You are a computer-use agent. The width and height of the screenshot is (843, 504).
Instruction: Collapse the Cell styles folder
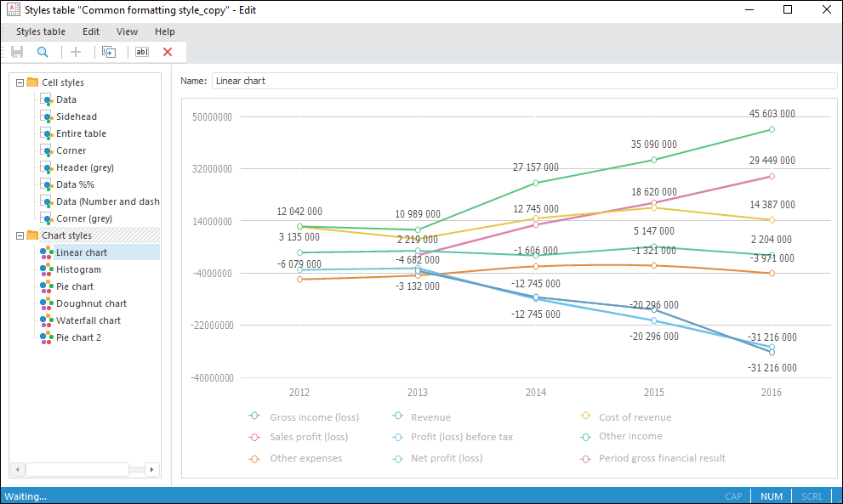pyautogui.click(x=20, y=82)
